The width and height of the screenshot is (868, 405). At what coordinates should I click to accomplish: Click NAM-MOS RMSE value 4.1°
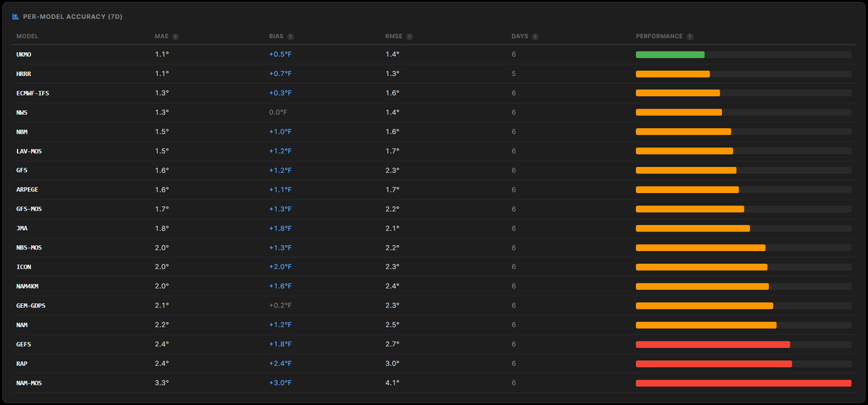393,383
